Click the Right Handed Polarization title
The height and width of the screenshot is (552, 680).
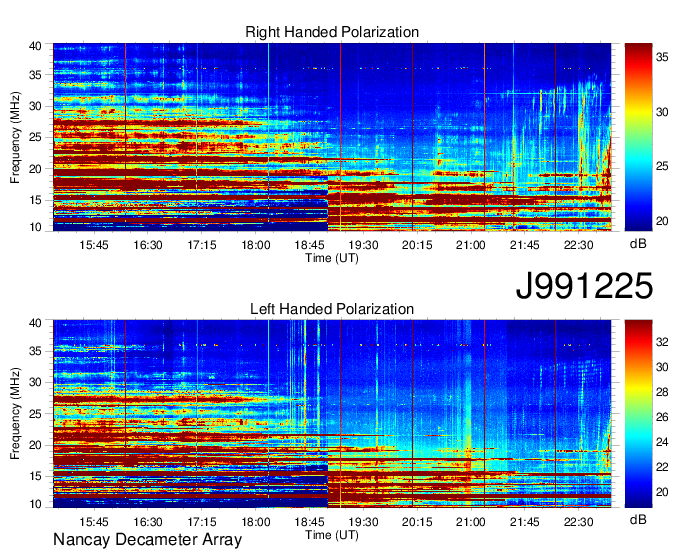(x=332, y=32)
